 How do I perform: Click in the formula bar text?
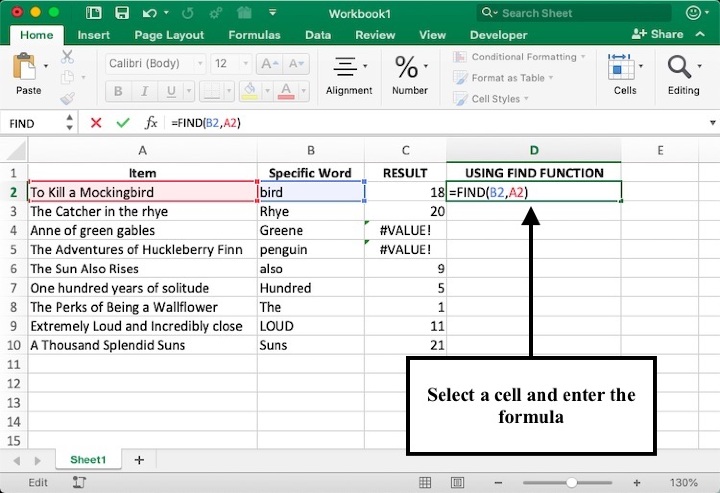pyautogui.click(x=206, y=123)
